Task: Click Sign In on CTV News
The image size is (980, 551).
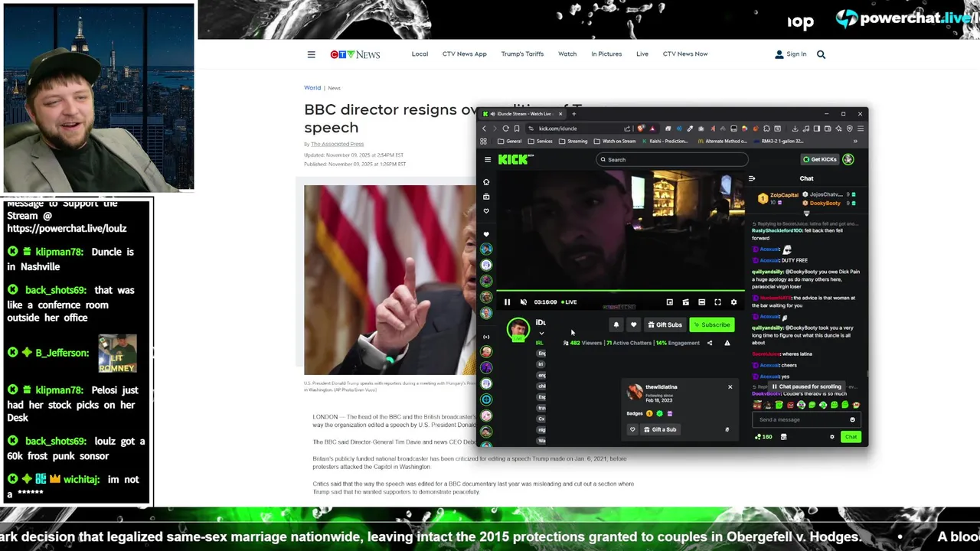Action: tap(791, 54)
